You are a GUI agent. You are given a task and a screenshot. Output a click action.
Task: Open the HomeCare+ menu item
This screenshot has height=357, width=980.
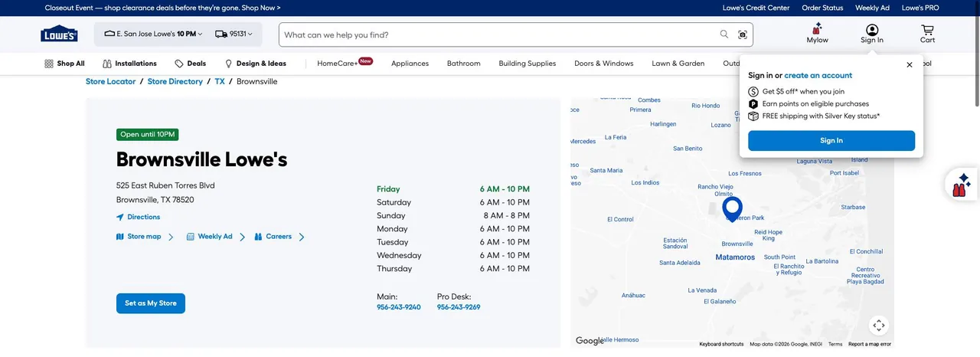pyautogui.click(x=345, y=63)
